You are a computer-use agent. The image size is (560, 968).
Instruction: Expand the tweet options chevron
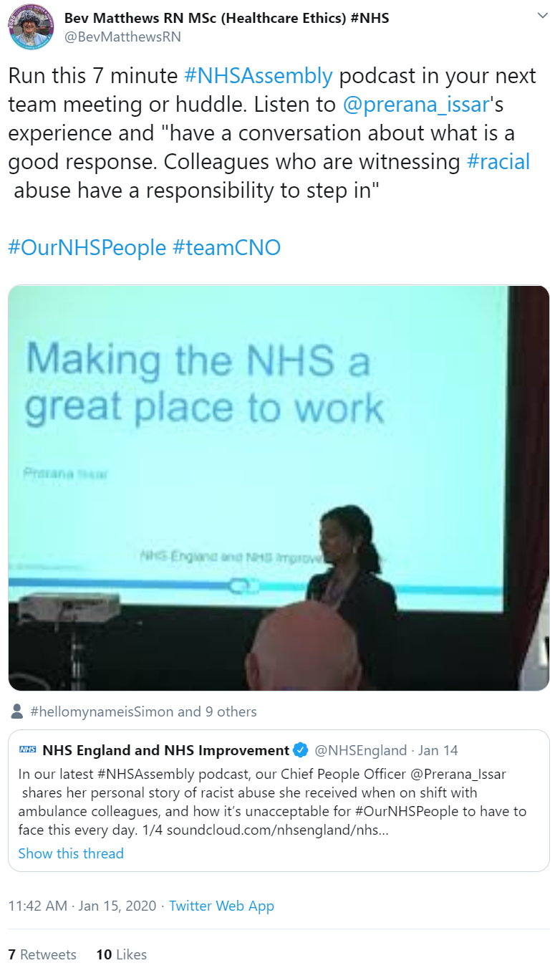click(x=541, y=16)
